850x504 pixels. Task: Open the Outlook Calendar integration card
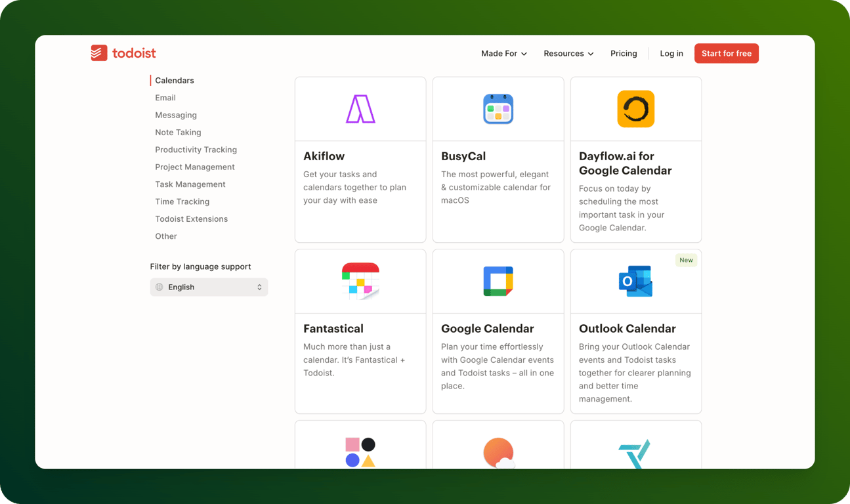(x=635, y=331)
